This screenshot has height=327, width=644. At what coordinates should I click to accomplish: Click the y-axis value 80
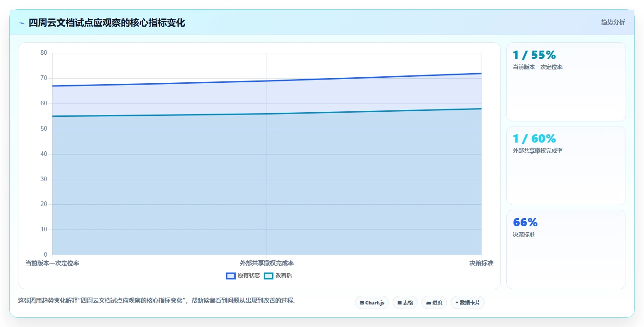tap(44, 53)
